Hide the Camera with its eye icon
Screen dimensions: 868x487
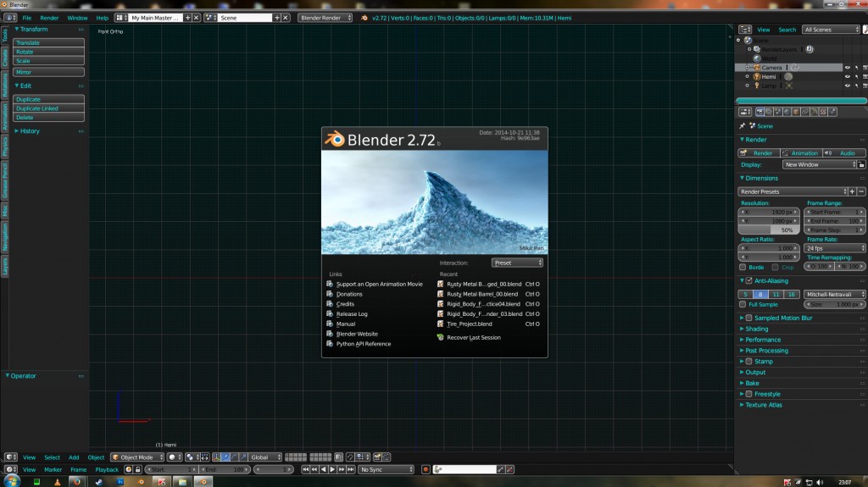847,68
